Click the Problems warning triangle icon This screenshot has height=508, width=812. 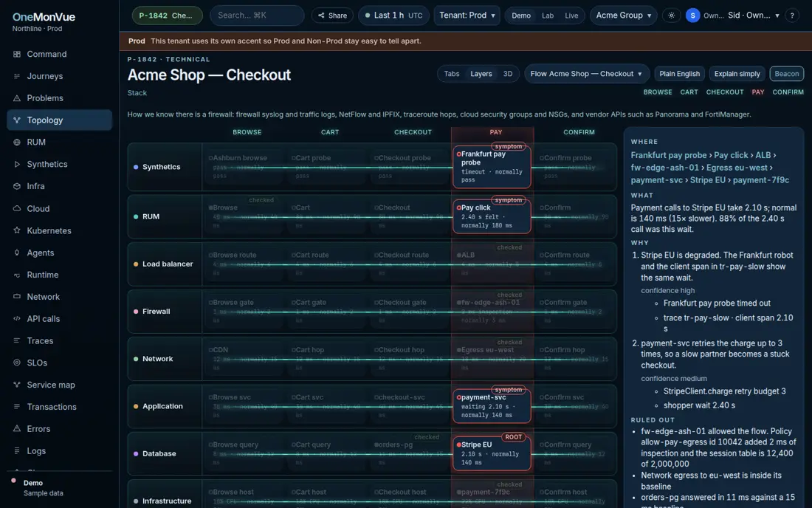pos(16,98)
